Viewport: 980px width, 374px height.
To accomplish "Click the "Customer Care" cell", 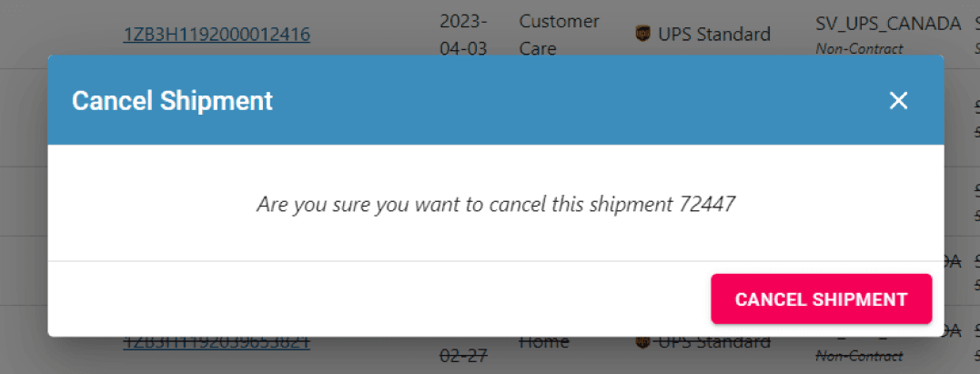I will 559,35.
